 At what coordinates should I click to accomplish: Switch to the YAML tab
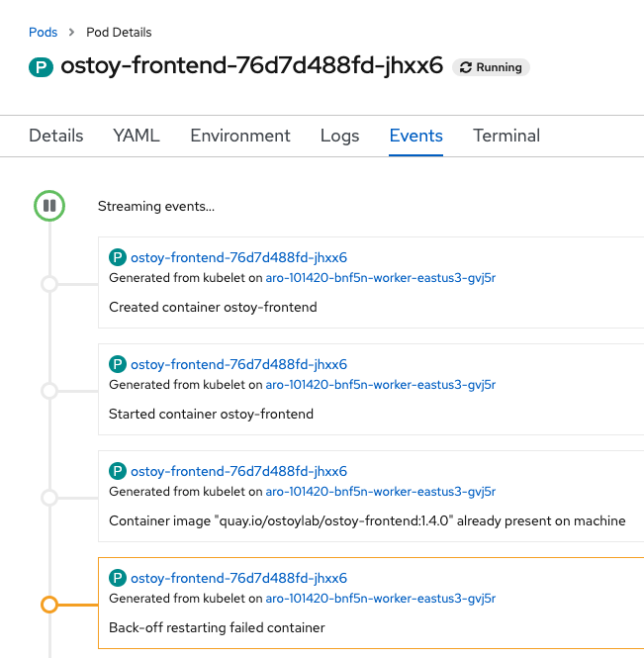tap(137, 136)
